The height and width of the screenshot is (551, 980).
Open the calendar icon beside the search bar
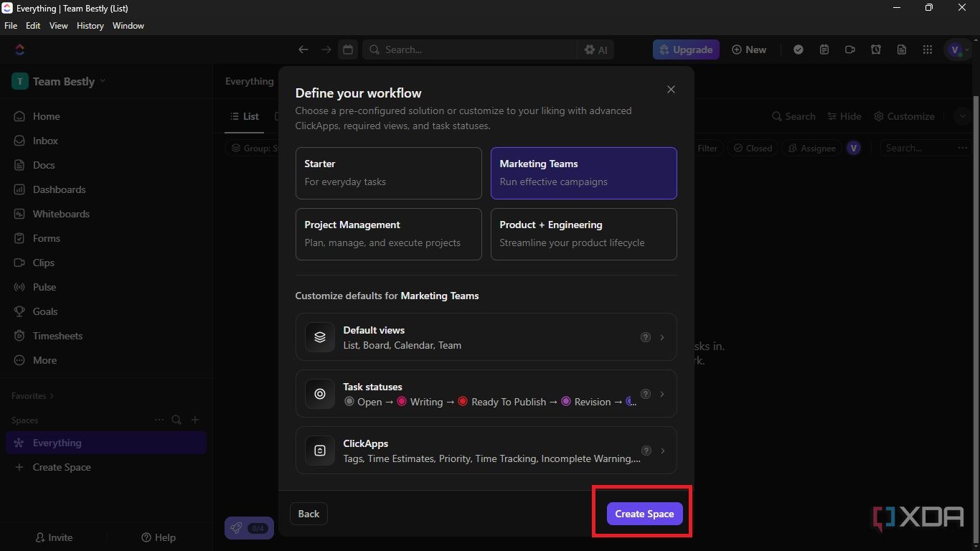(x=348, y=50)
